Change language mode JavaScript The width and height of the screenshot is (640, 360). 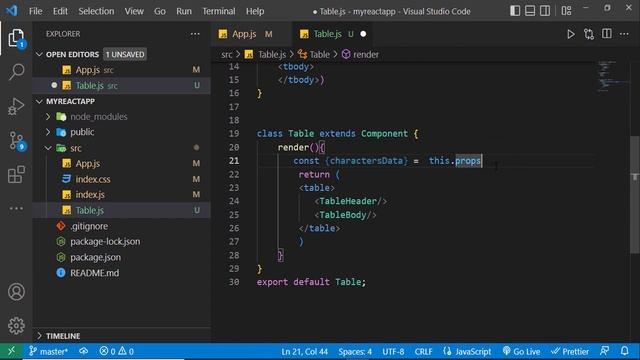click(467, 351)
